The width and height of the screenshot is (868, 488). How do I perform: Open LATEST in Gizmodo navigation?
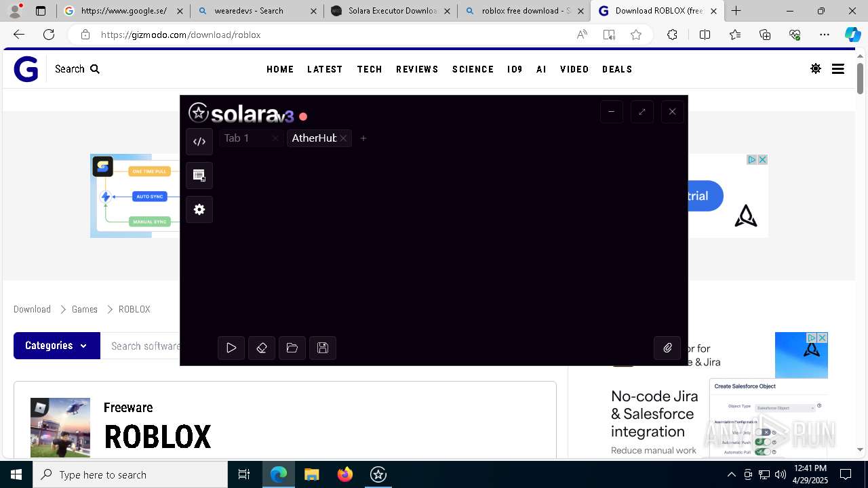coord(325,69)
